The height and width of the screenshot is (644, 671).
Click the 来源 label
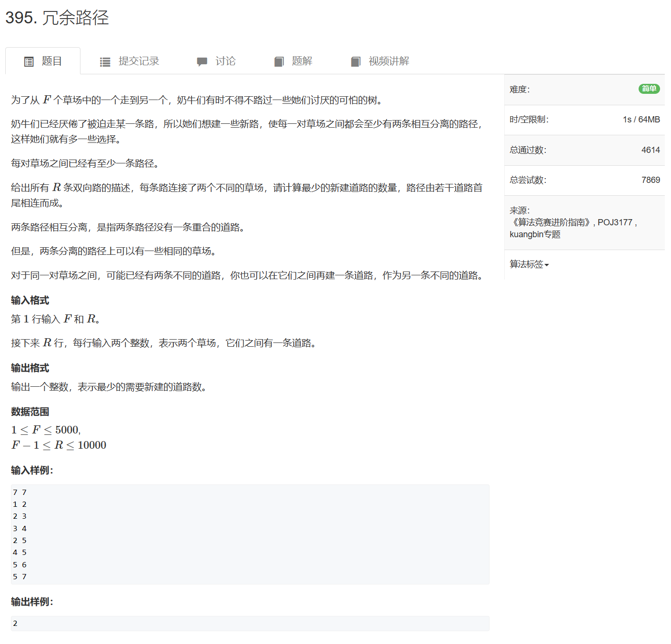click(x=520, y=211)
